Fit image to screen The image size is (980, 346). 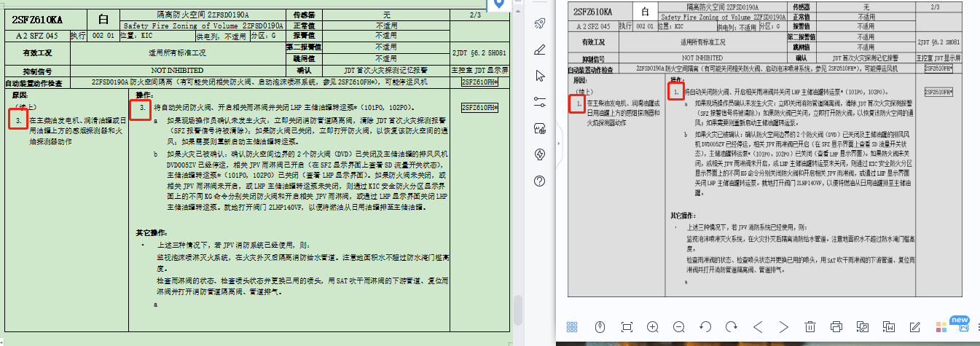(x=626, y=326)
